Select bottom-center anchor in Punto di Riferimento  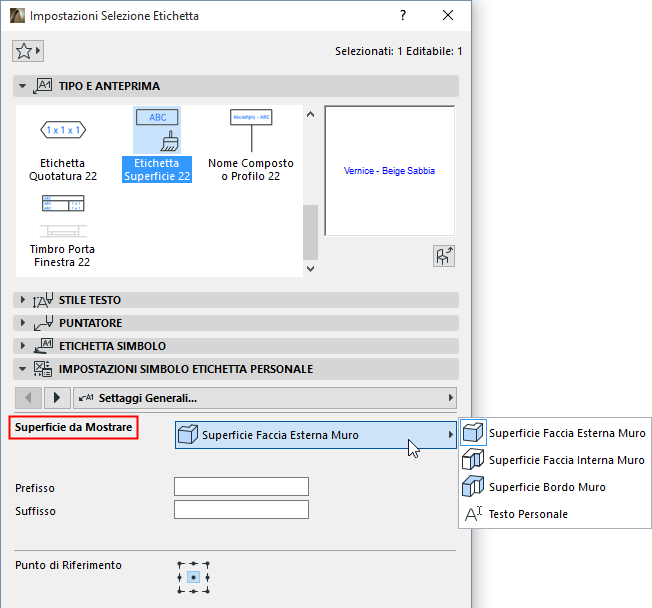(x=193, y=591)
